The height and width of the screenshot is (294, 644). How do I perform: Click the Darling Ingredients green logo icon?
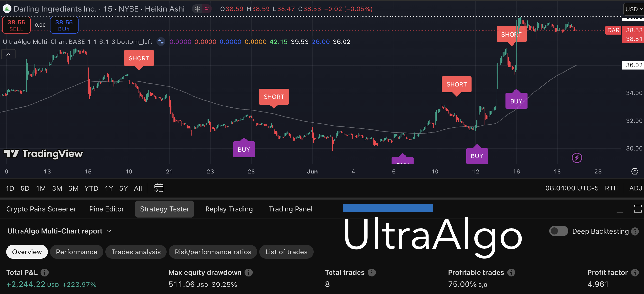pyautogui.click(x=7, y=9)
